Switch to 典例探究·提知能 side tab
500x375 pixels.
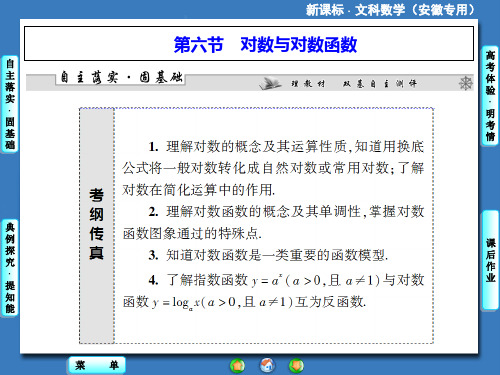pyautogui.click(x=10, y=268)
